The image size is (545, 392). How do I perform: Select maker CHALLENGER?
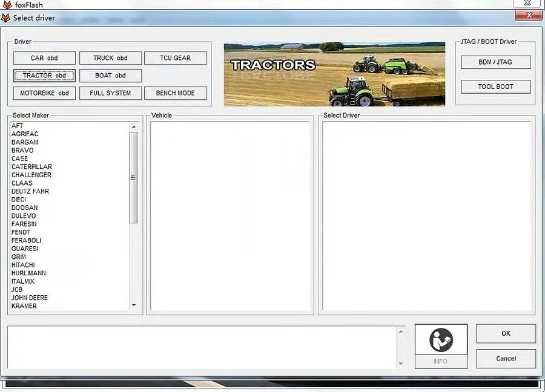coord(31,175)
